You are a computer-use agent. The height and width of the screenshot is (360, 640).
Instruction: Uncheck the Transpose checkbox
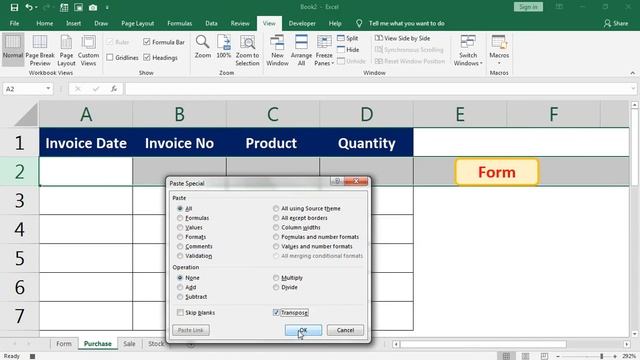tap(276, 313)
